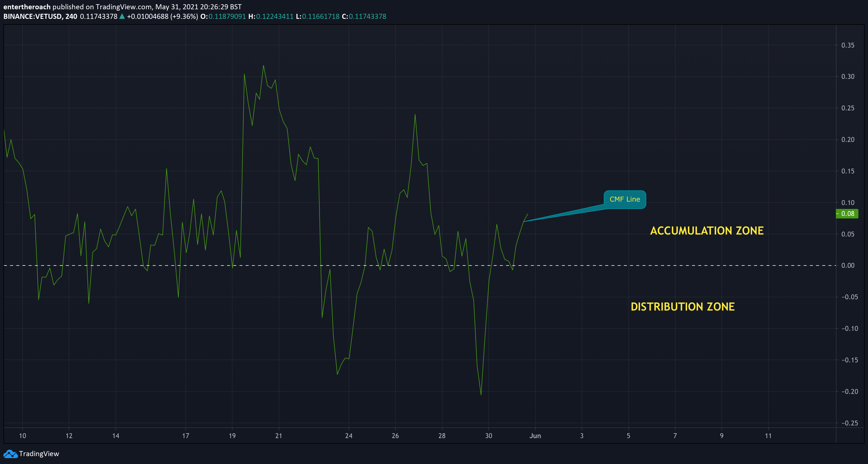The height and width of the screenshot is (464, 868).
Task: Click the green up-triangle change indicator
Action: click(122, 16)
